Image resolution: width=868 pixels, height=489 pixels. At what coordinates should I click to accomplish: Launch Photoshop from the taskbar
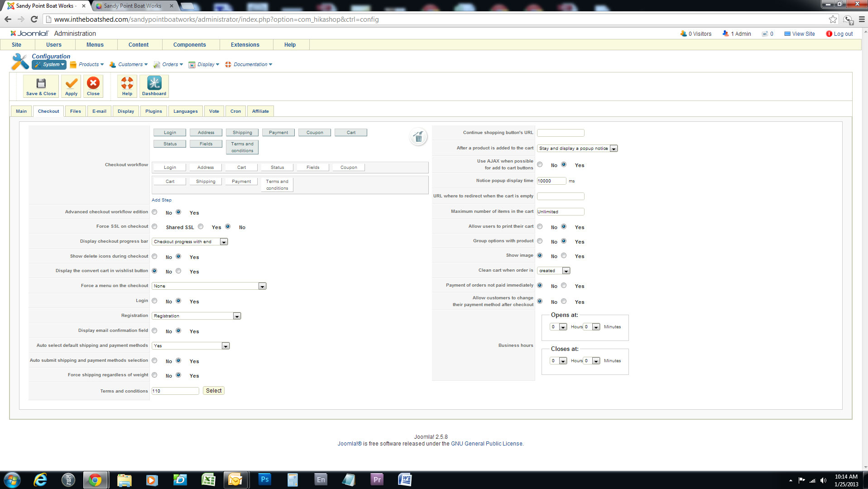click(265, 480)
